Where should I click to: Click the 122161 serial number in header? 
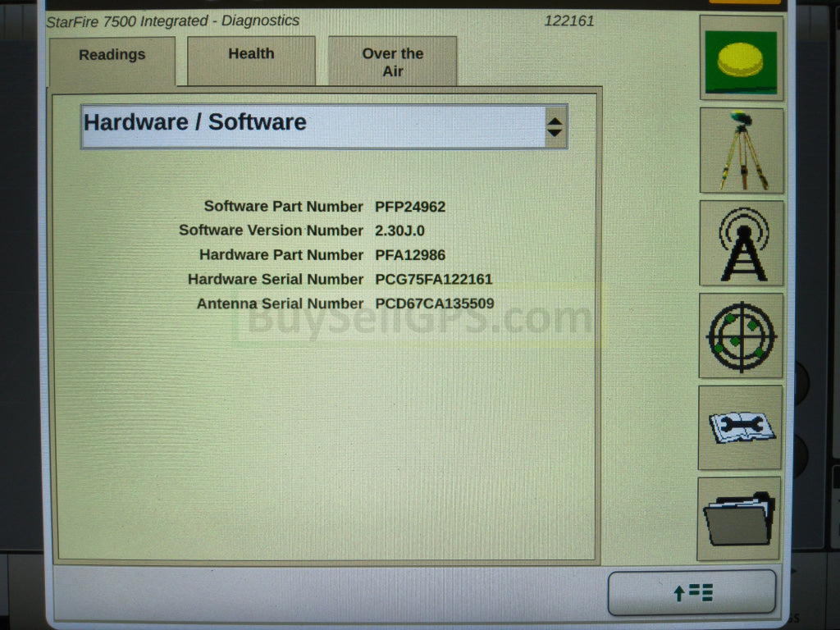569,21
